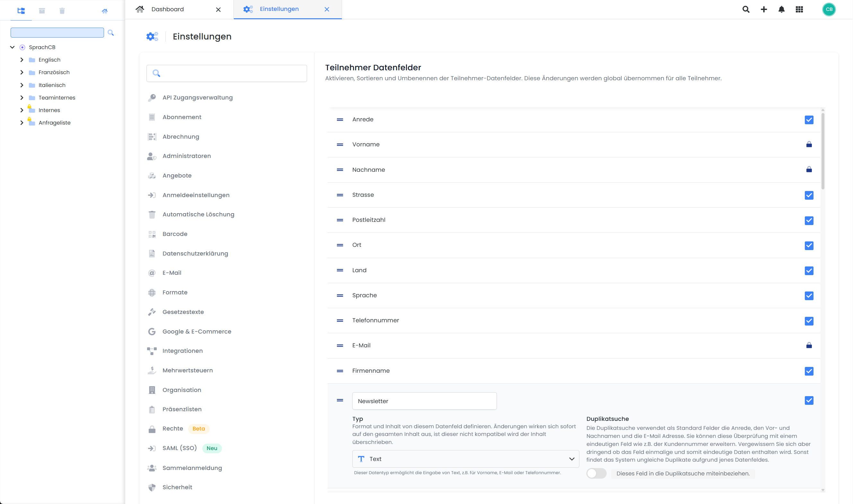Click the Newsletter field name input
This screenshot has width=853, height=504.
(x=424, y=401)
